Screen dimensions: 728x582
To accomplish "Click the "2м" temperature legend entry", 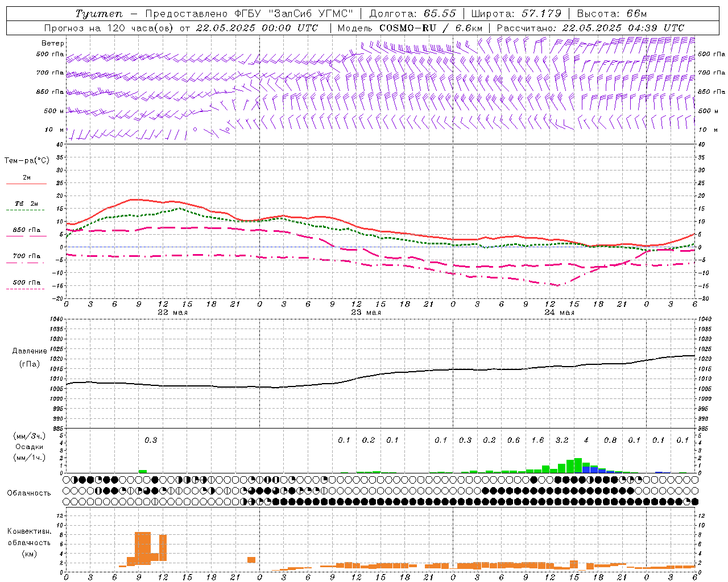I will [27, 177].
